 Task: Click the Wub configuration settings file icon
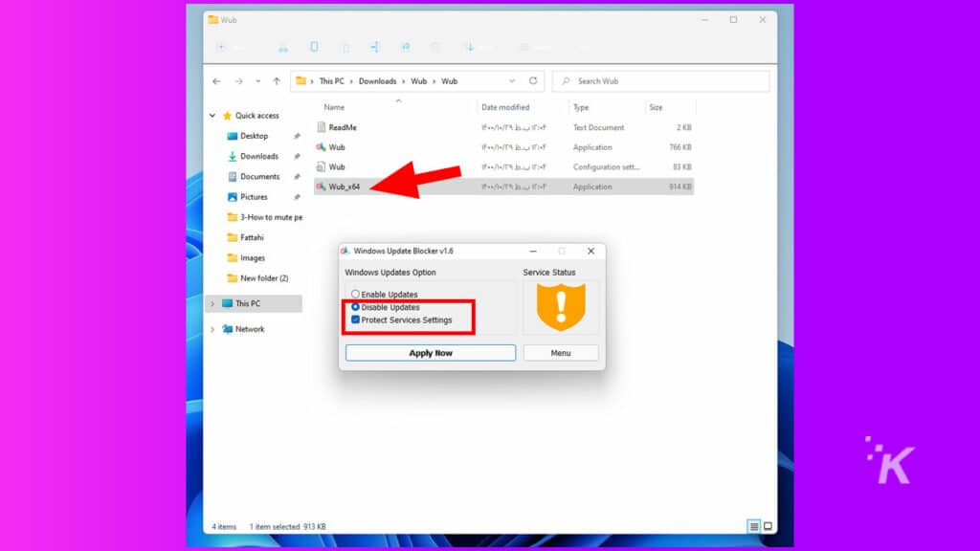pos(322,166)
